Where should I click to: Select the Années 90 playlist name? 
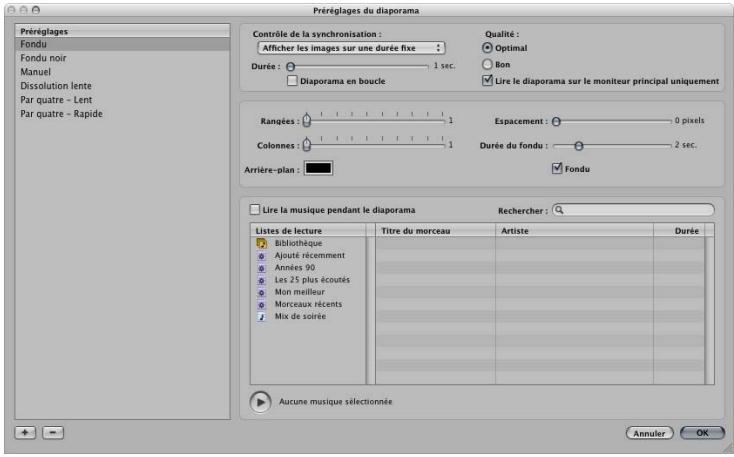pyautogui.click(x=295, y=267)
